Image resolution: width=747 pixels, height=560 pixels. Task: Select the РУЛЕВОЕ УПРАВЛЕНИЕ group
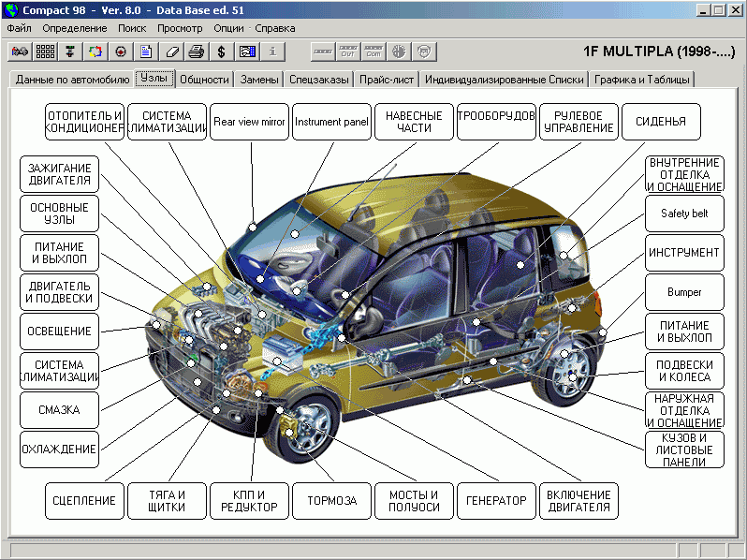click(x=579, y=122)
